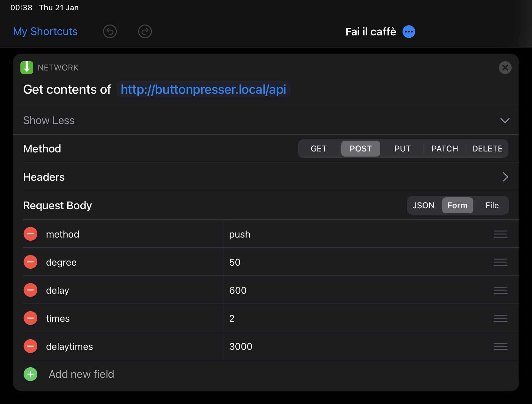Open the shortcut options ellipsis icon
Viewport: 532px width, 404px height.
tap(409, 31)
